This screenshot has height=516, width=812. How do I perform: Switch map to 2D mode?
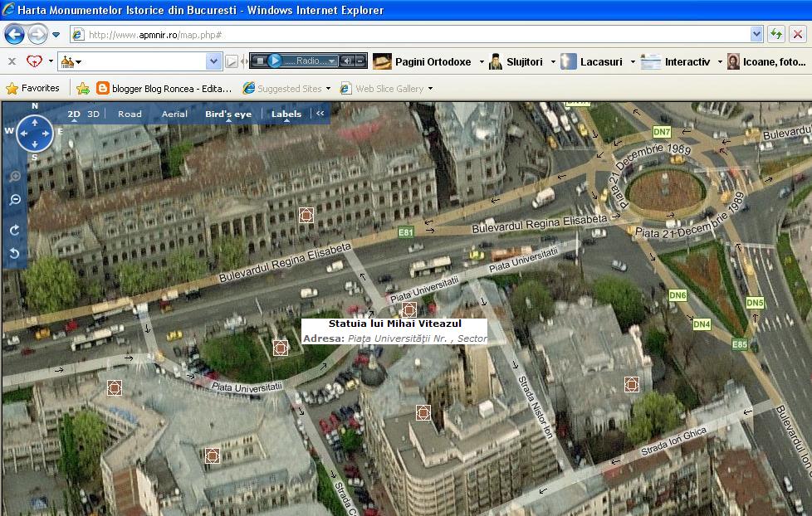point(74,114)
